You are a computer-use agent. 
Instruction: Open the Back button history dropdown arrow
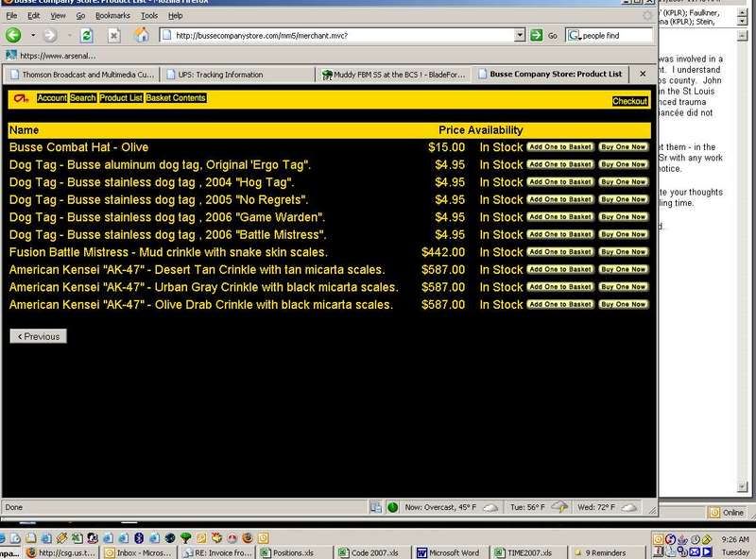33,35
